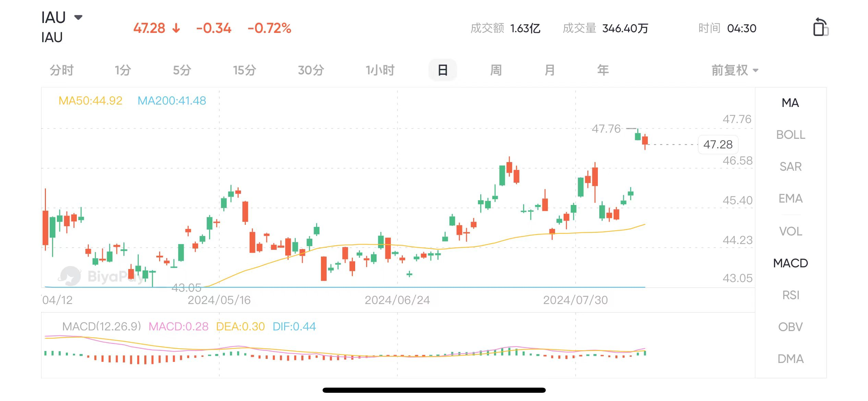
Task: Show the DMA sub-chart indicator
Action: tap(791, 359)
